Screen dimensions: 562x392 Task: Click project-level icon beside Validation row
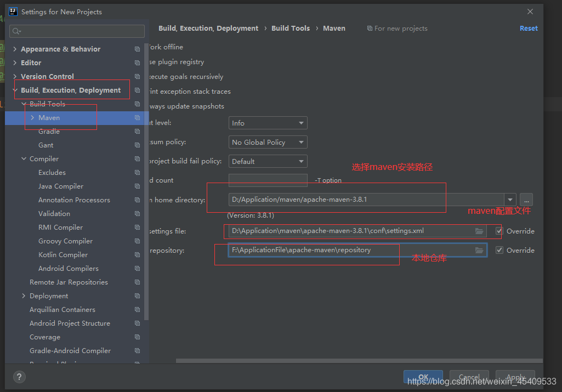coord(137,214)
